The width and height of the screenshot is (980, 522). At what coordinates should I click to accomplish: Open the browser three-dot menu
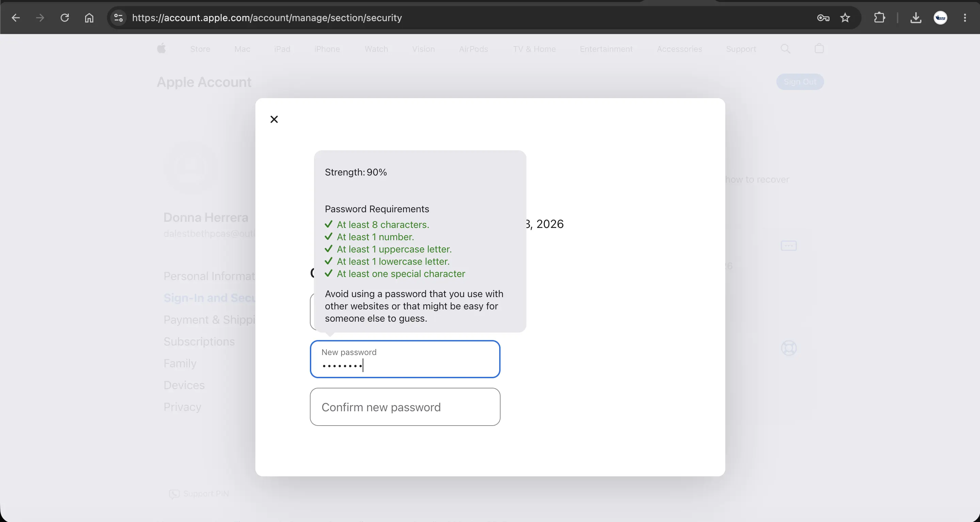965,17
